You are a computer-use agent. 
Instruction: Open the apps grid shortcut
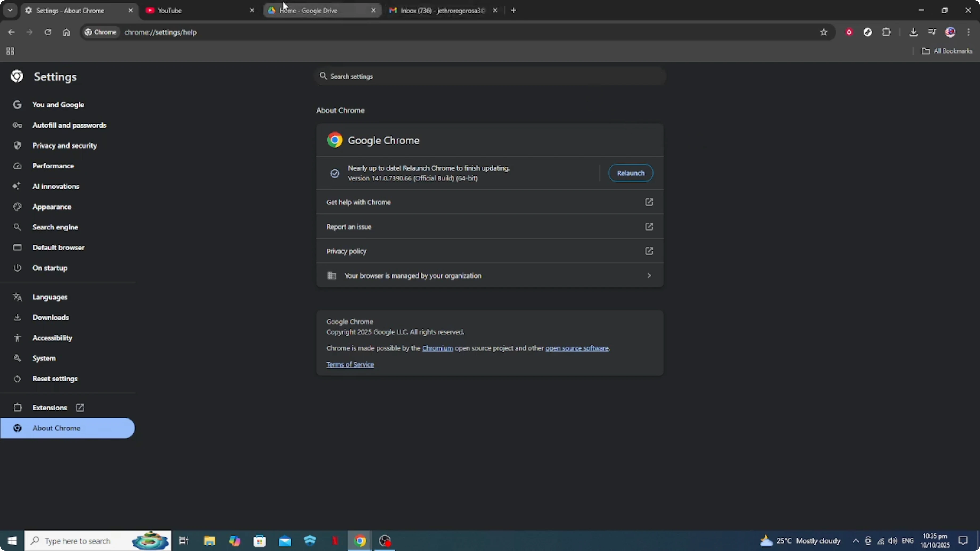coord(10,51)
